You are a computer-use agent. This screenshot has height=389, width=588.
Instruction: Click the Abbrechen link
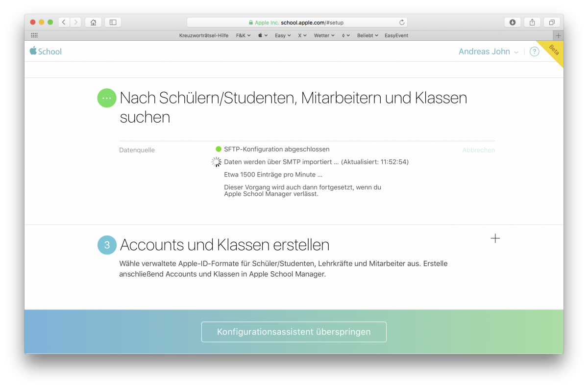click(478, 150)
